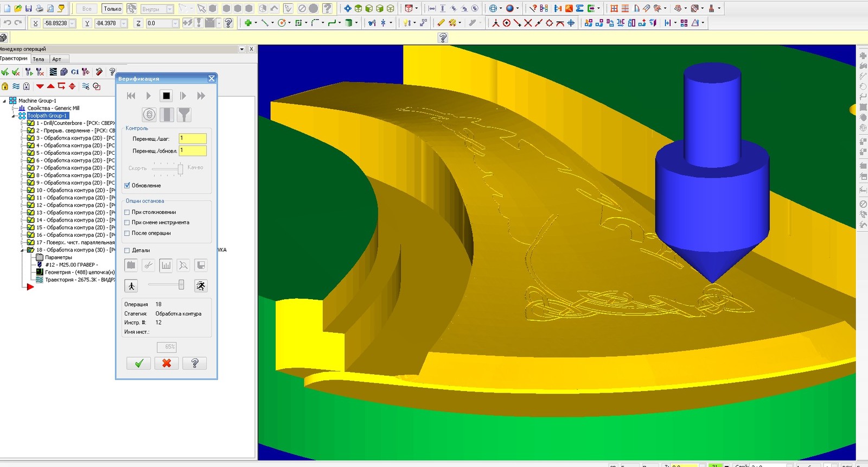868x467 pixels.
Task: Click the turbo fast-run runner icon
Action: (201, 286)
